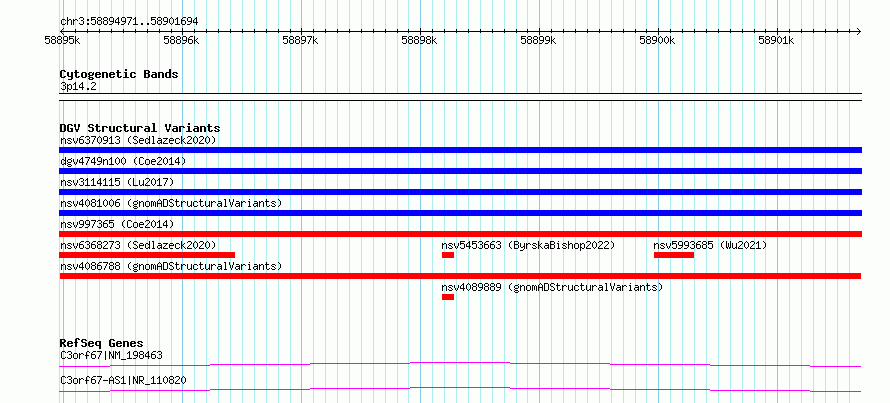Open variant nsv5993685 (Wu2021) label
Viewport: 890px width, 403px height.
[710, 245]
